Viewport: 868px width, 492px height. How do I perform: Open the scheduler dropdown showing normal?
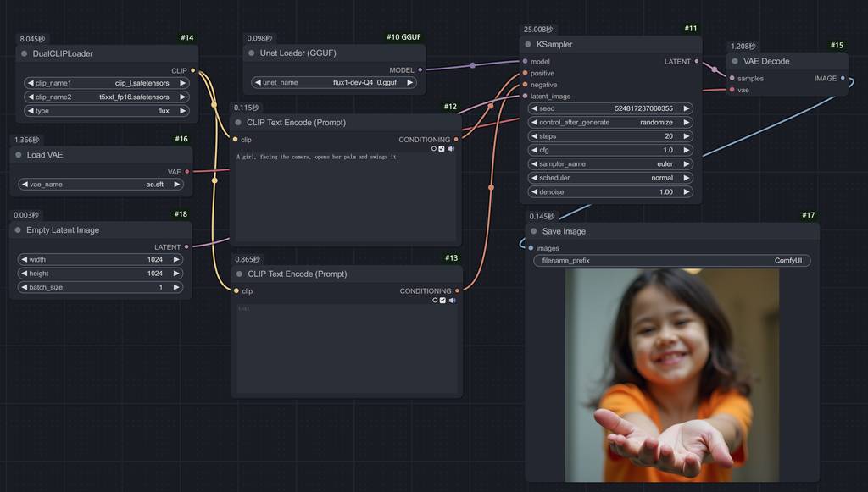click(610, 178)
